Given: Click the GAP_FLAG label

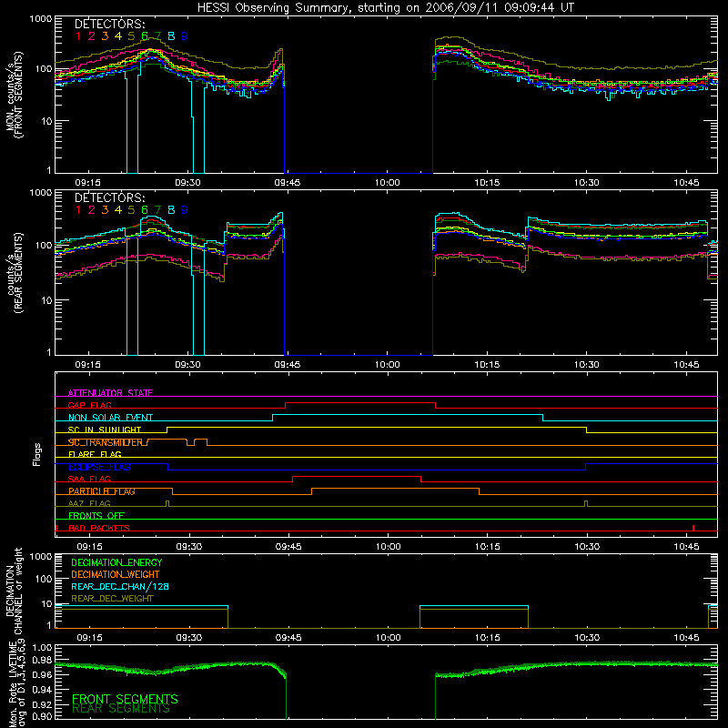Looking at the screenshot, I should tap(89, 405).
